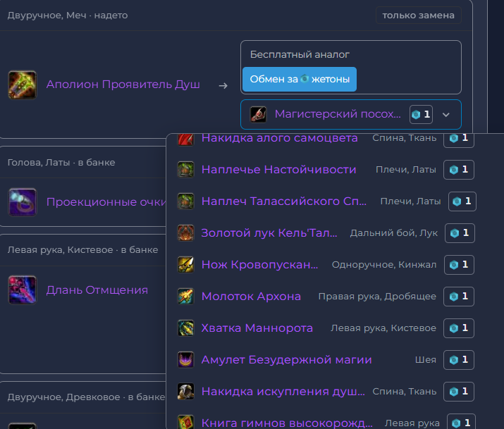
Task: Open Длань Отмщения item link
Action: (97, 290)
